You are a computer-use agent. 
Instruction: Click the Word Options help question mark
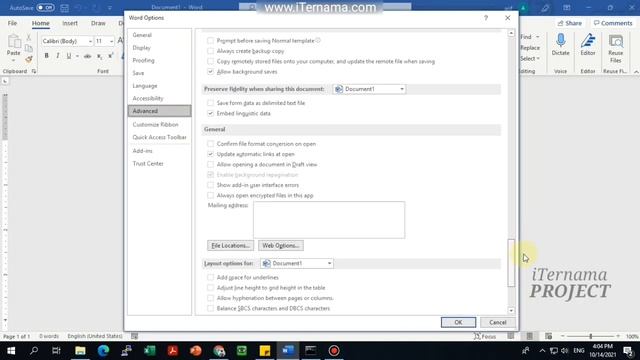(x=486, y=18)
